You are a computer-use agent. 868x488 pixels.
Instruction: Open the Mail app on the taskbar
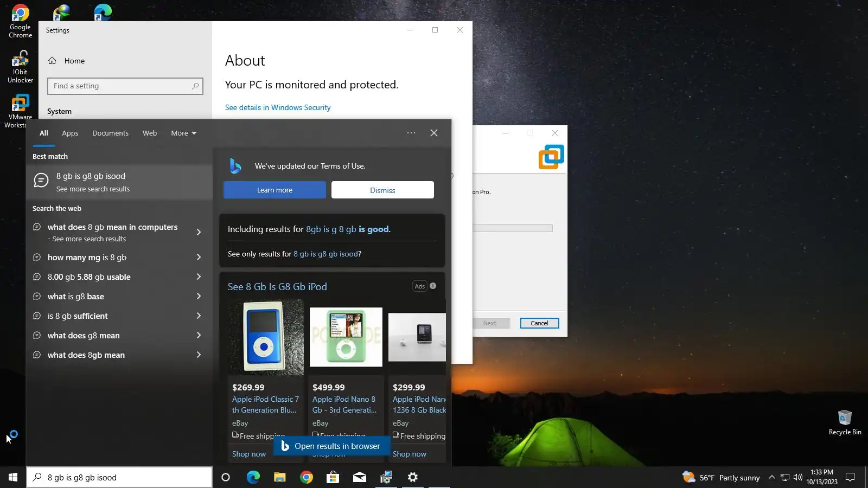pyautogui.click(x=359, y=477)
